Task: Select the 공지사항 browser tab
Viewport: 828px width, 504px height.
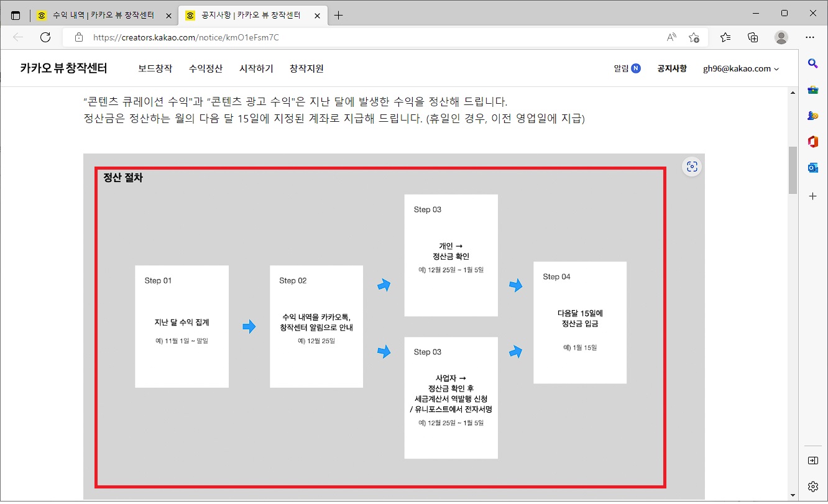Action: pos(252,16)
